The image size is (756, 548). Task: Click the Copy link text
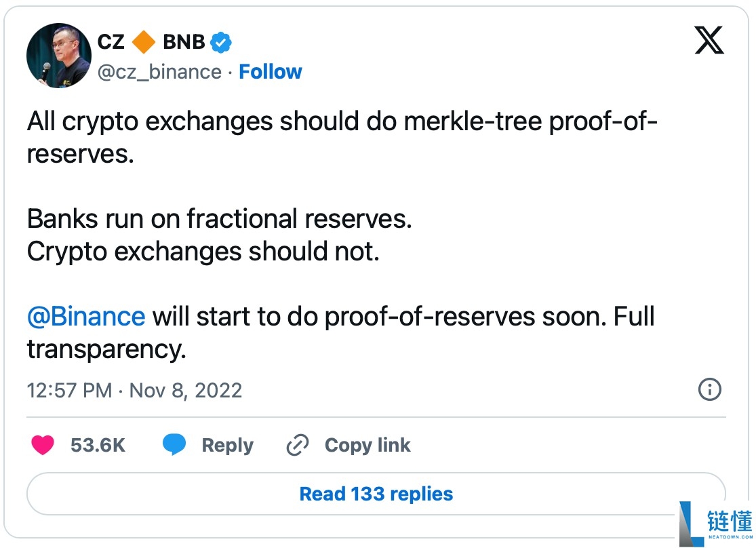tap(367, 445)
